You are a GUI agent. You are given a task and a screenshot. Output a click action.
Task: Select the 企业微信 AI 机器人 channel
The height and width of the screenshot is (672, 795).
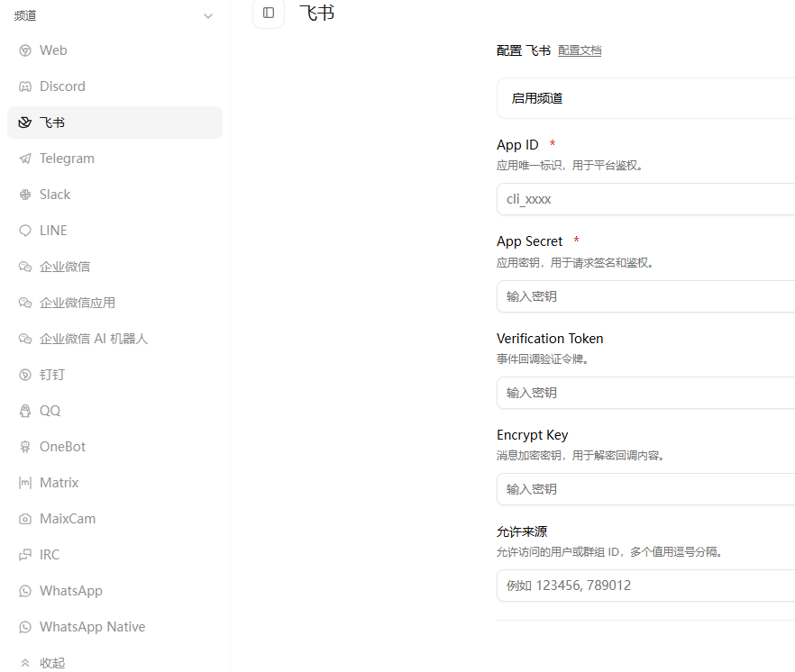93,339
